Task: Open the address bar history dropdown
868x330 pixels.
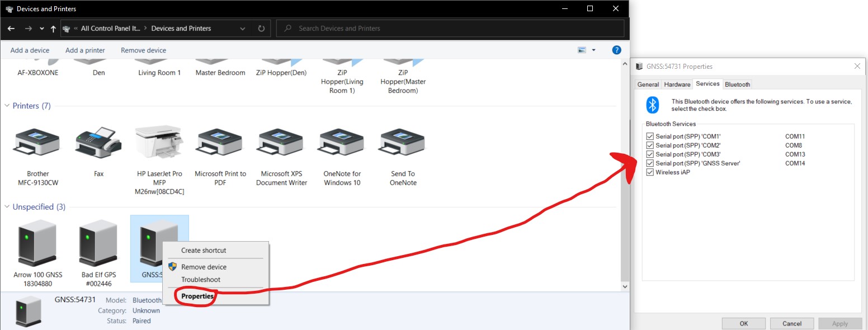Action: coord(242,28)
